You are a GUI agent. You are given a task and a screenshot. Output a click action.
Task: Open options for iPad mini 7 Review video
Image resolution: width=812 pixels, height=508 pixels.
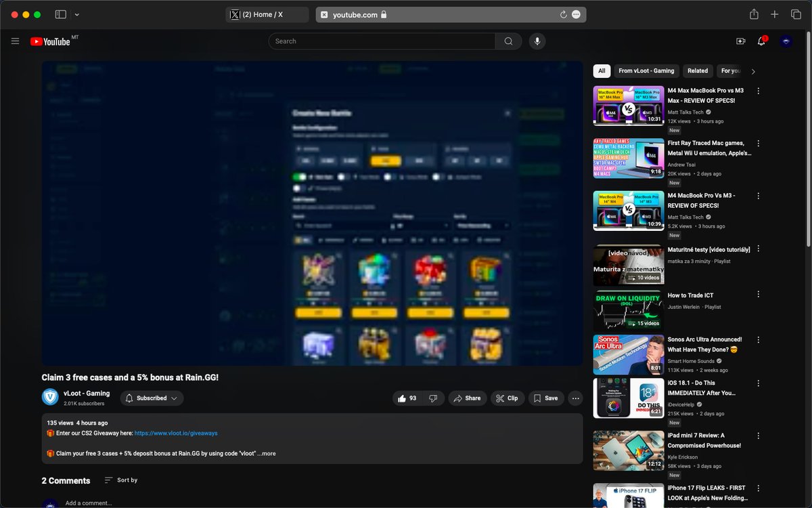point(759,436)
